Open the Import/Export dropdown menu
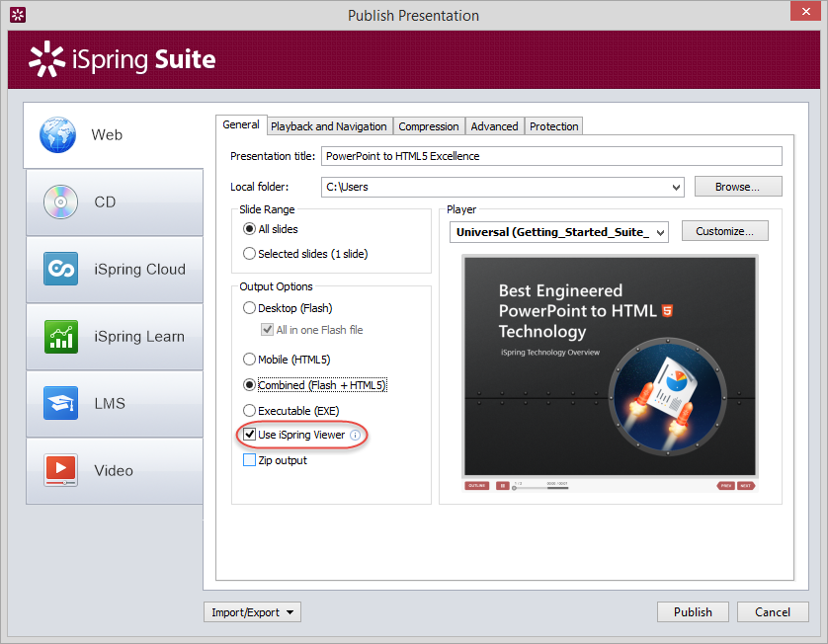This screenshot has height=644, width=828. pos(252,612)
